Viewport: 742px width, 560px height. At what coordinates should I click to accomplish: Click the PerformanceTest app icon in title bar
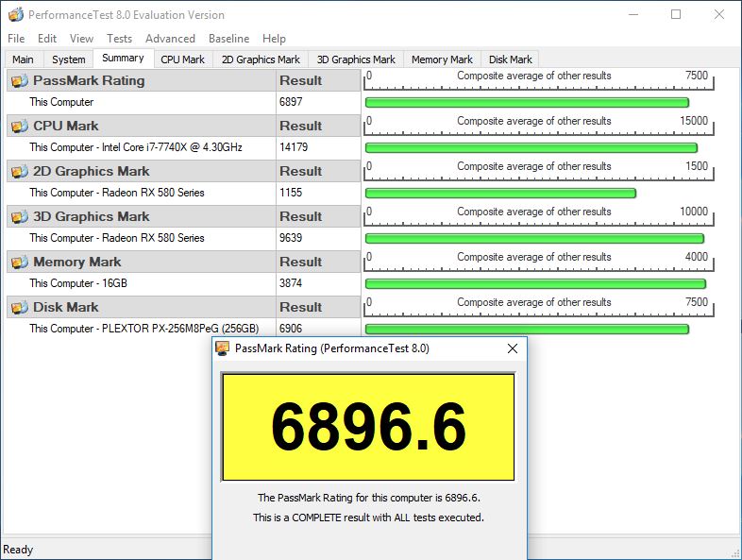(14, 15)
